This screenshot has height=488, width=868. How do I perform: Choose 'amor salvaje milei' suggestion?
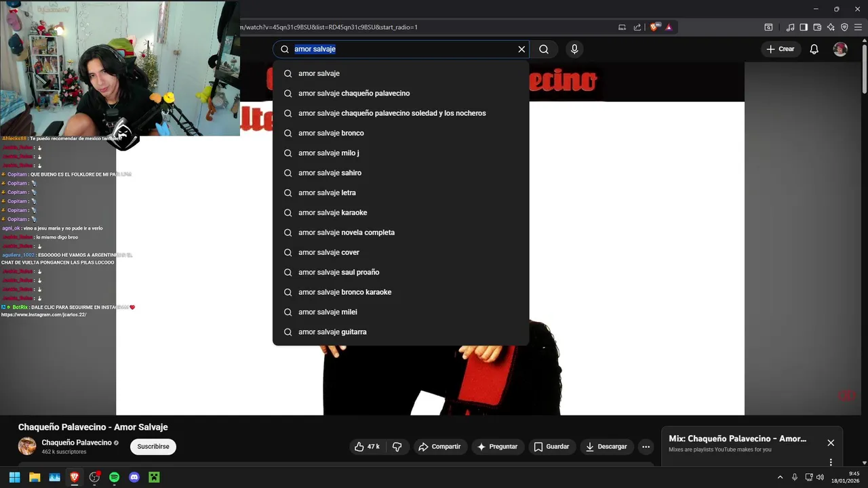click(401, 312)
